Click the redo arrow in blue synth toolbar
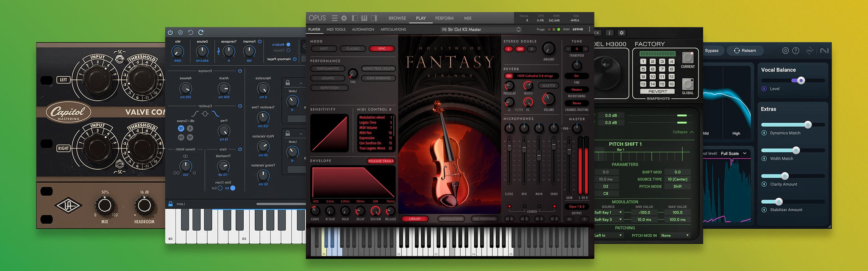The width and height of the screenshot is (868, 271). 201,32
